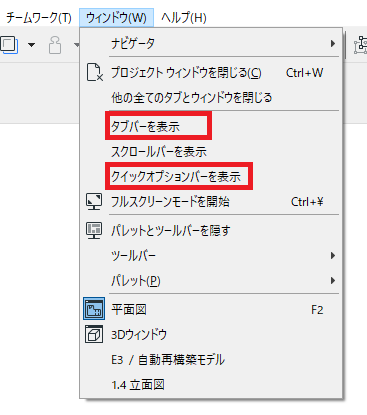Click the greyed person toolbar icon

tap(55, 45)
